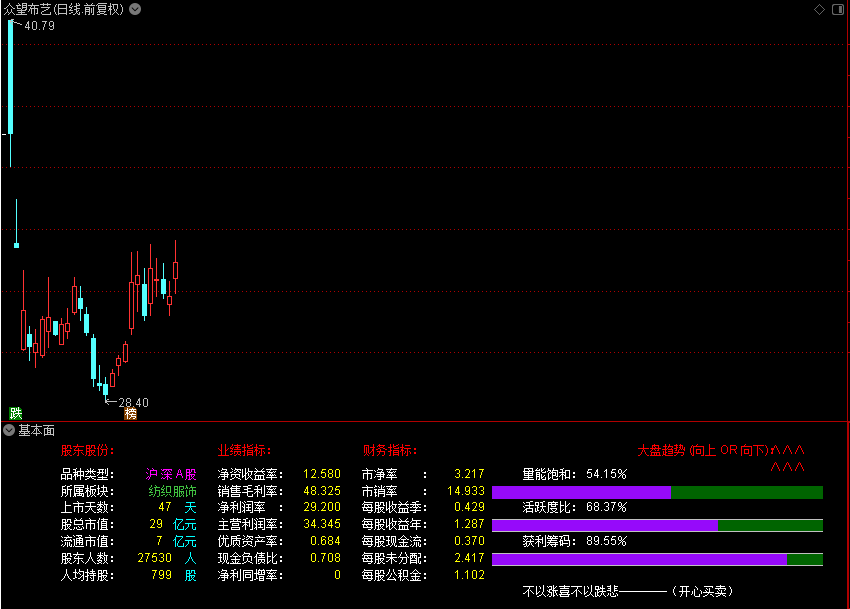Click the orange 榜 marker on chart

tap(130, 414)
